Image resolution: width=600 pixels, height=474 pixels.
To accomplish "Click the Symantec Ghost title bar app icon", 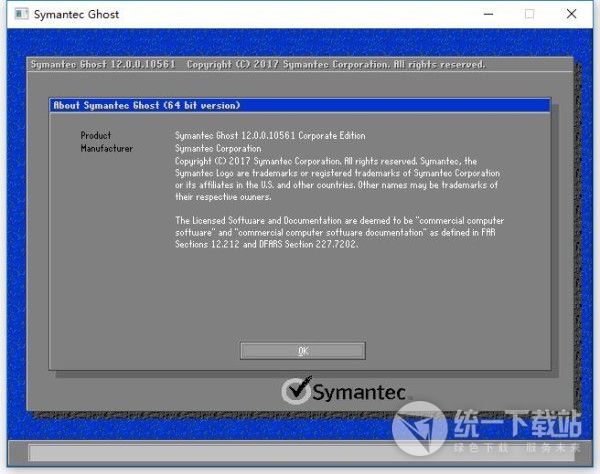I will 21,14.
